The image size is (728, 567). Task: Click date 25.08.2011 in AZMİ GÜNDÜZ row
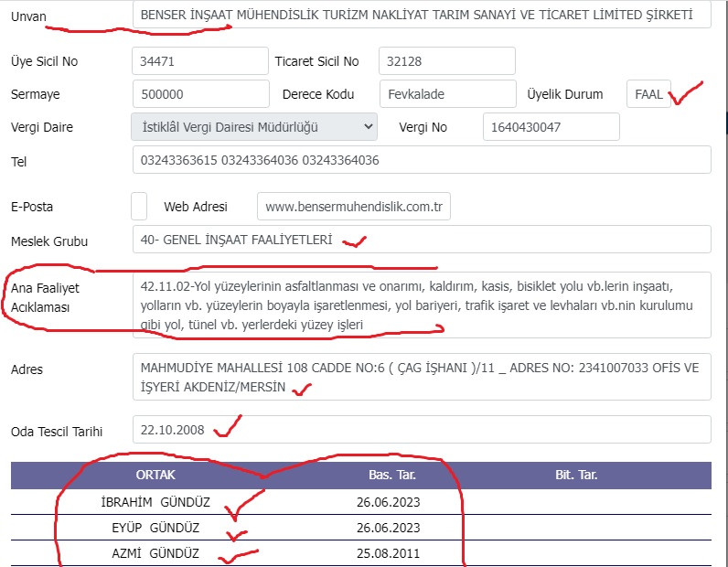click(388, 553)
